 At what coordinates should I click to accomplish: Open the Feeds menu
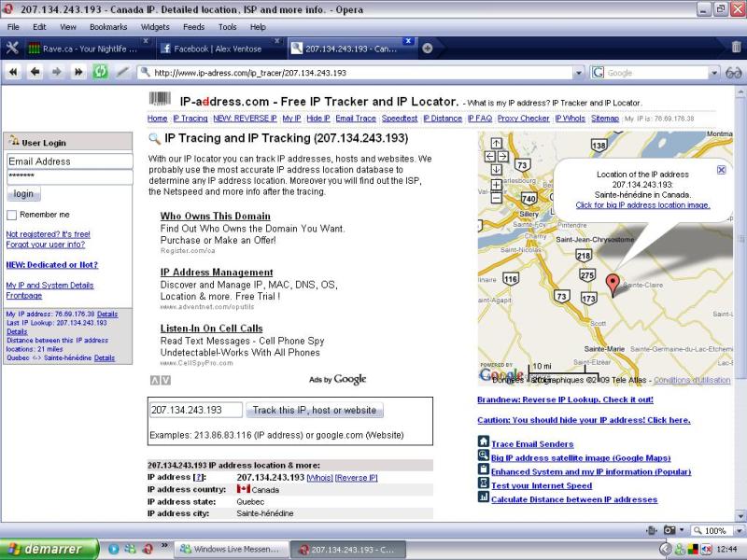coord(194,27)
